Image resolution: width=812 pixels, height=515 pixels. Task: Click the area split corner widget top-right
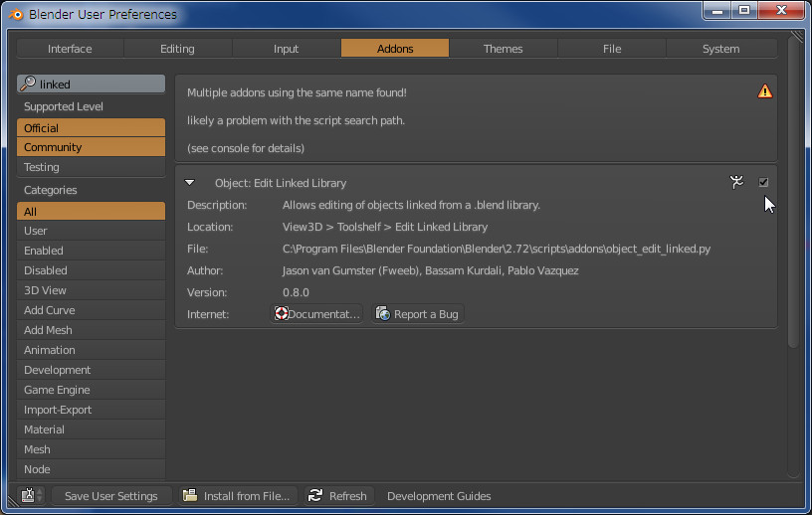click(x=797, y=36)
